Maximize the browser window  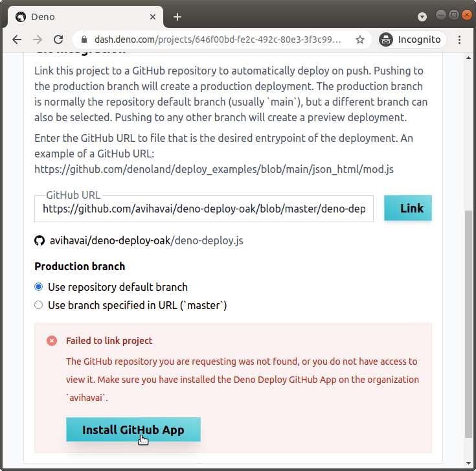click(454, 14)
